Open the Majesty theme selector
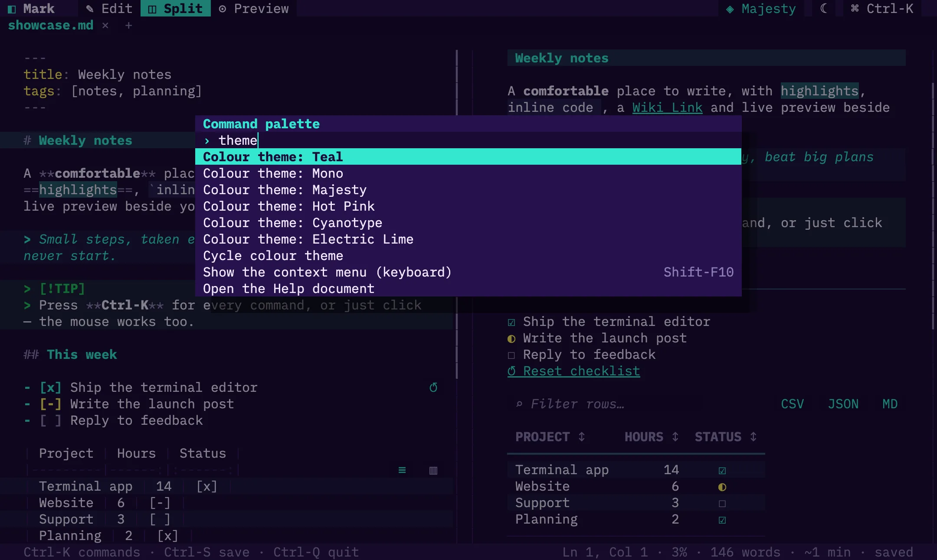Image resolution: width=937 pixels, height=560 pixels. 761,8
